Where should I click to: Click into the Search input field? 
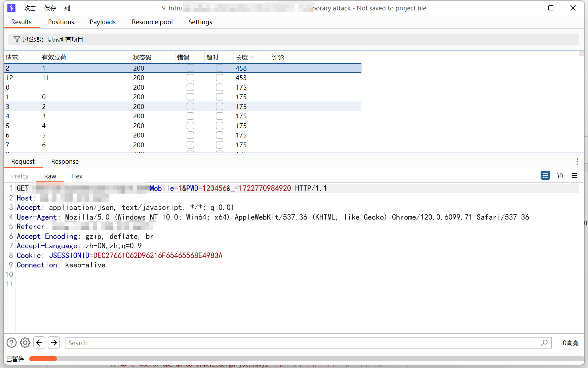pos(303,343)
